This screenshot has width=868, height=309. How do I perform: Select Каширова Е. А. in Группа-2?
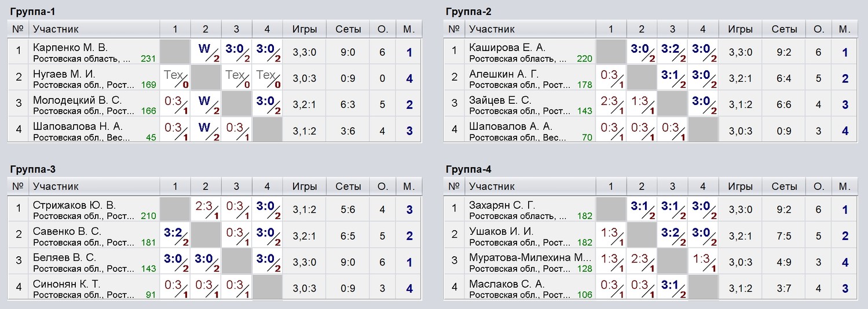[507, 48]
